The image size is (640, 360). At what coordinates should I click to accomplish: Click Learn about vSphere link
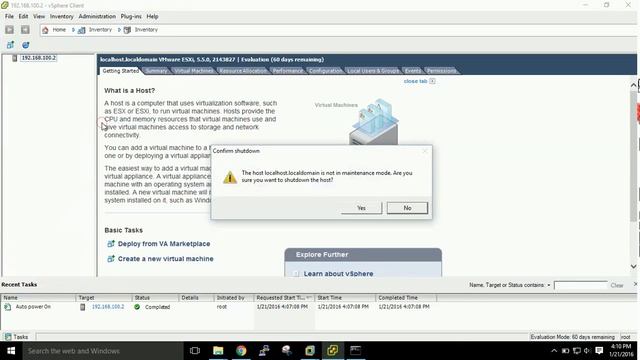(338, 274)
